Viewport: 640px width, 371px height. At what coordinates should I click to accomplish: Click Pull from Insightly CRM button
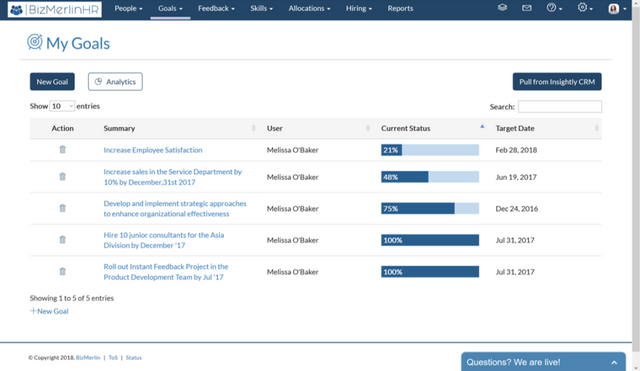click(x=557, y=82)
